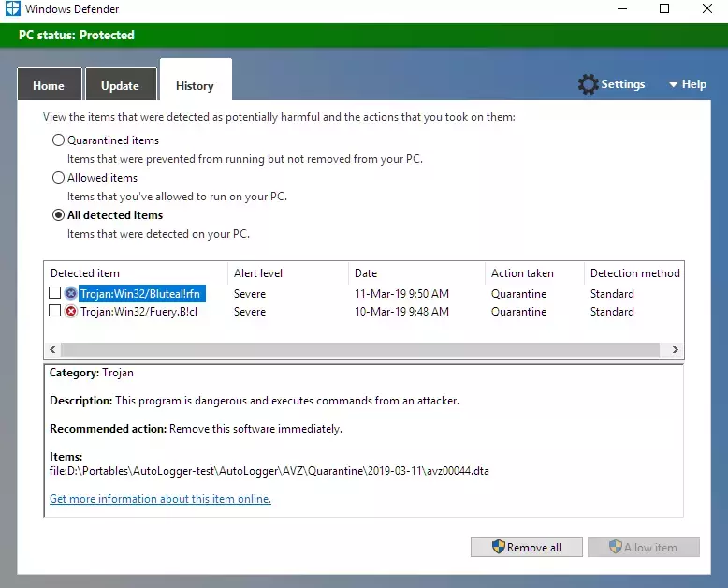Click the right arrow of the horizontal scrollbar
Screen dimensions: 728x588
[x=676, y=349]
